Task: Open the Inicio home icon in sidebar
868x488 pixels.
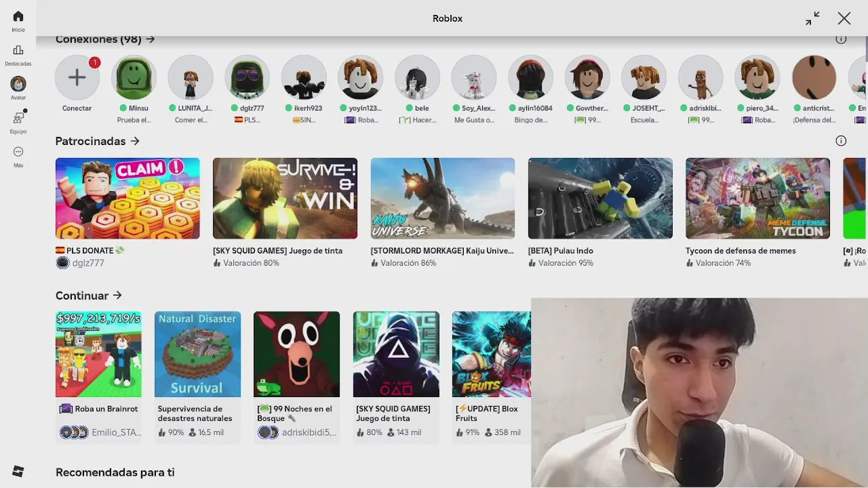Action: coord(18,16)
